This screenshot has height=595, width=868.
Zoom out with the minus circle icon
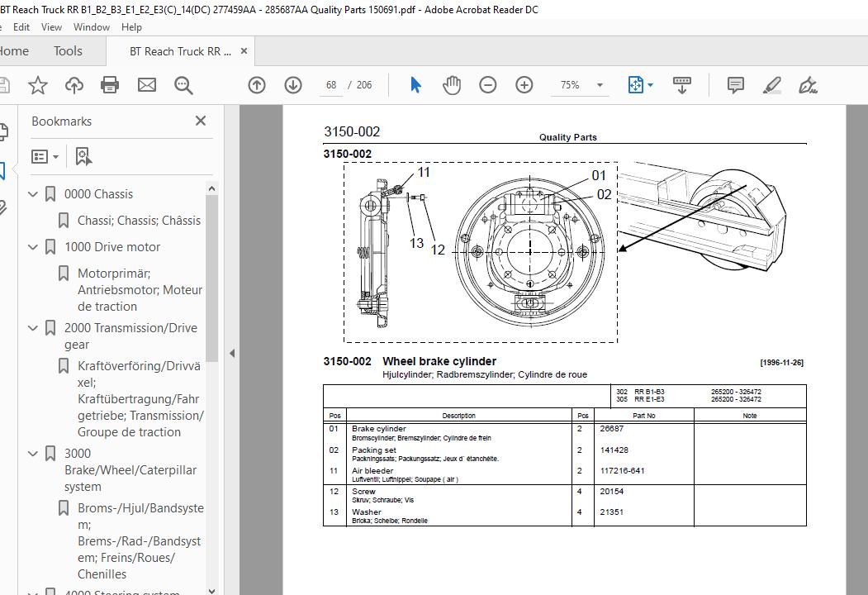[488, 85]
